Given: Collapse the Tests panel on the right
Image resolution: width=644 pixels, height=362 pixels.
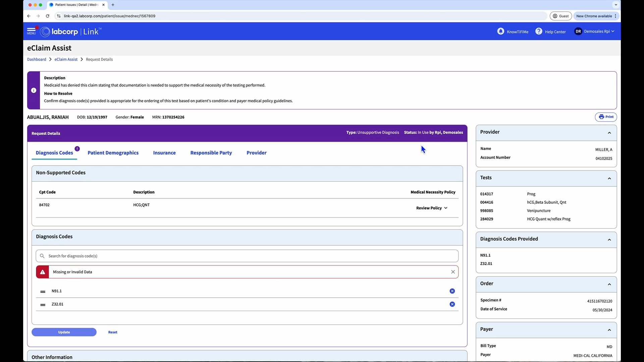Looking at the screenshot, I should [x=609, y=178].
